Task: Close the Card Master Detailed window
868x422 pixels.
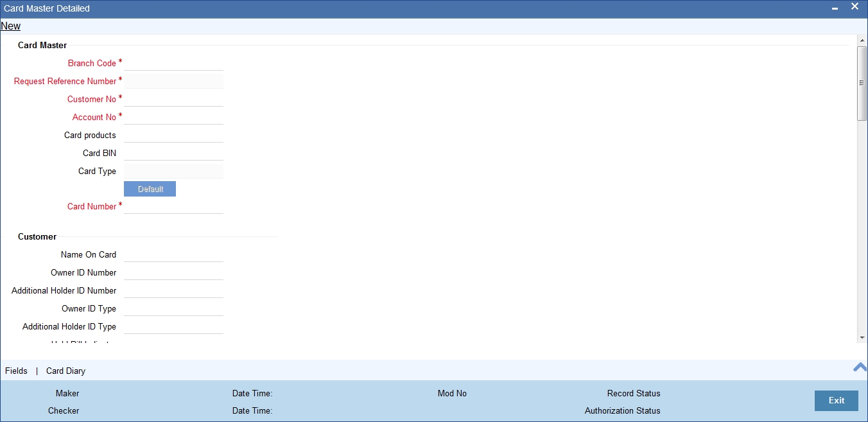Action: tap(855, 6)
